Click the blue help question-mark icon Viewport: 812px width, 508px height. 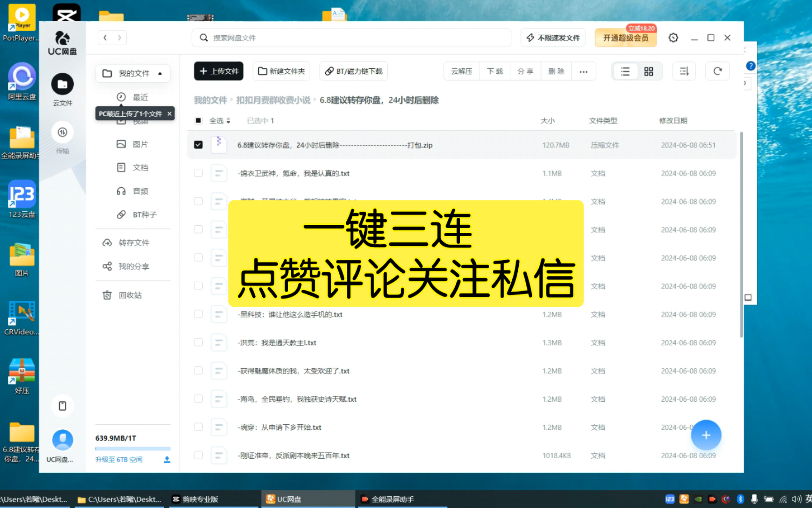750,66
